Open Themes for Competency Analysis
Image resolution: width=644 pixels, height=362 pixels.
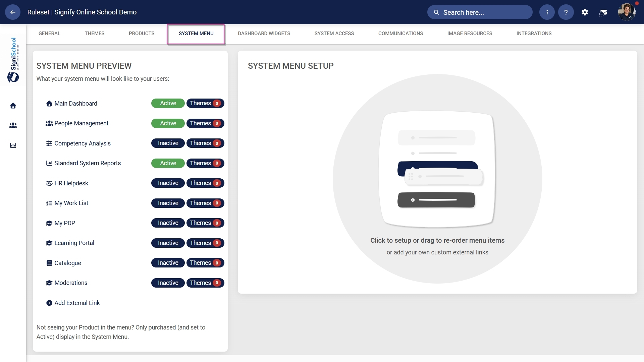pos(205,143)
